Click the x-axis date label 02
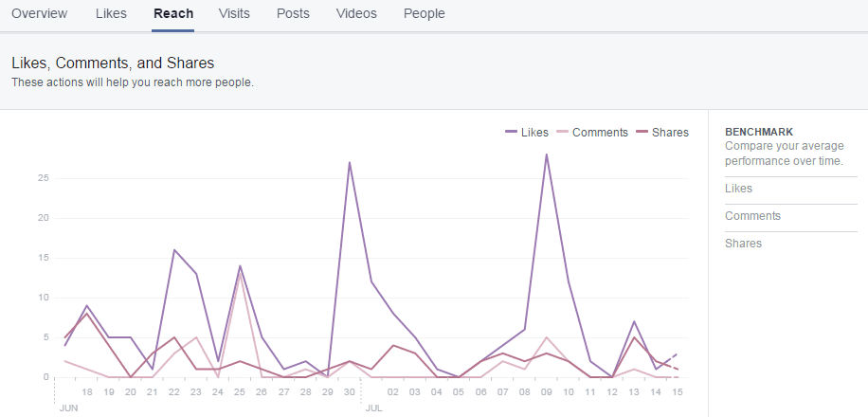Screen dimensions: 868x417 pos(393,392)
